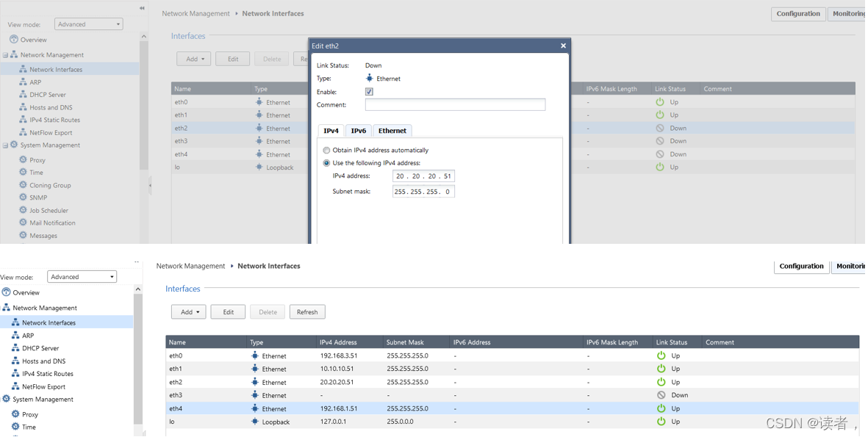Click eth2's Down status icon, upper table
Screen dimensions: 868x437
pos(660,128)
